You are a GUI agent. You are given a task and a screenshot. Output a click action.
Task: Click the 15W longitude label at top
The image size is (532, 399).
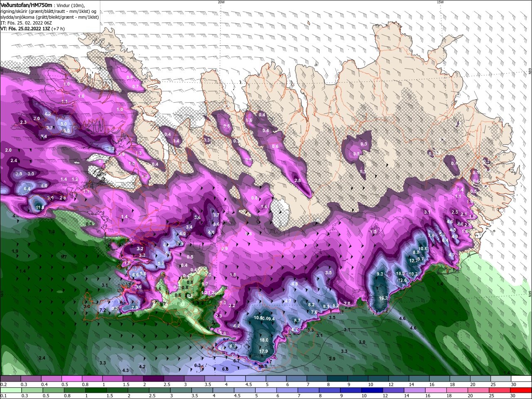(440, 2)
